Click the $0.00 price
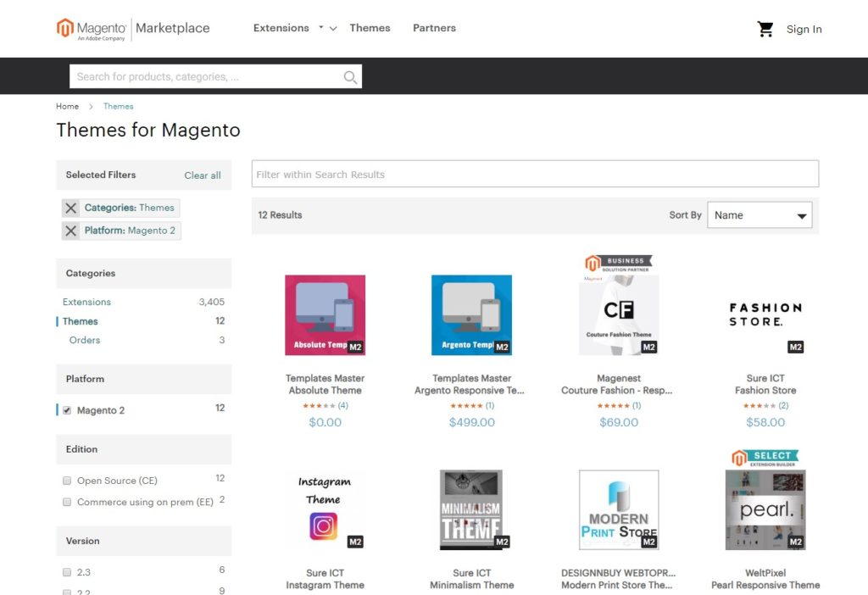 (325, 422)
